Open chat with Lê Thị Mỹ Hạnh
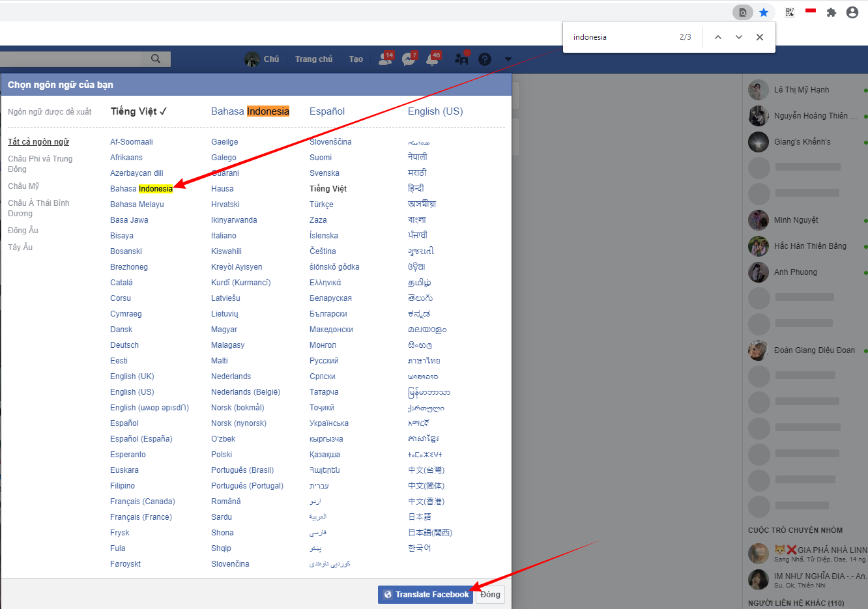 coord(801,90)
